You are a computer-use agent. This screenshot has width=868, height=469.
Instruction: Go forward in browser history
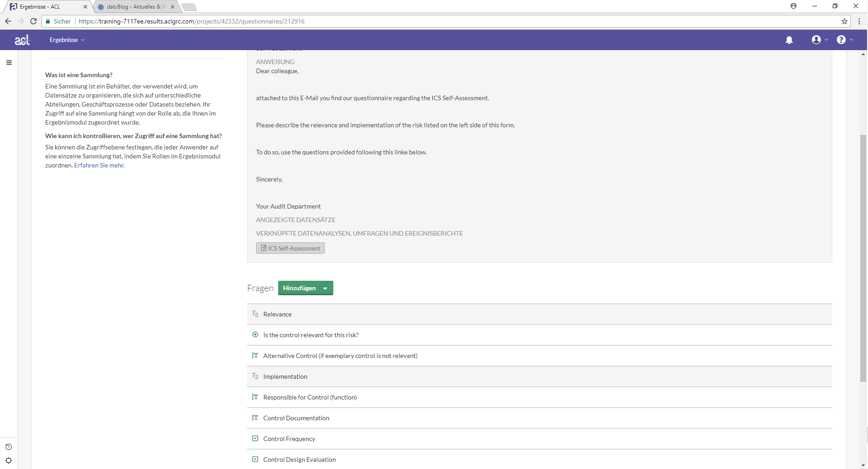coord(21,21)
